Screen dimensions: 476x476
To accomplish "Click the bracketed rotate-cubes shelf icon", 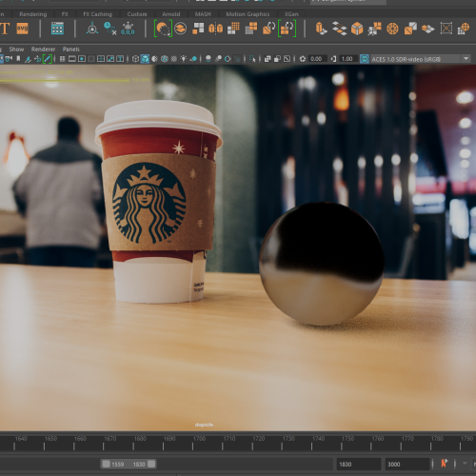I will [x=287, y=29].
